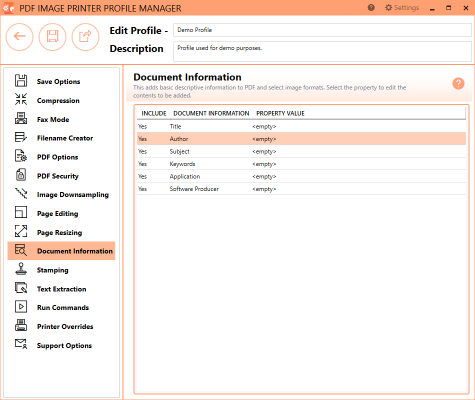This screenshot has height=400, width=475.
Task: Open Image Downsampling section
Action: pyautogui.click(x=73, y=195)
